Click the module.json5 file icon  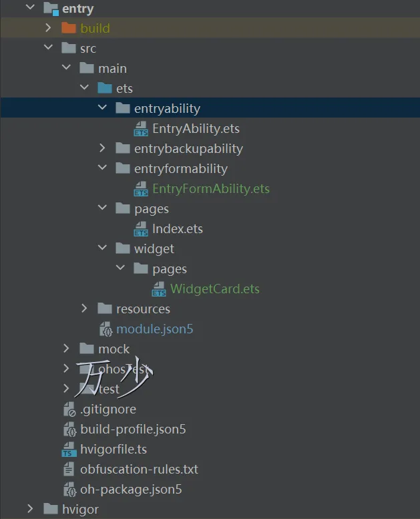(105, 329)
